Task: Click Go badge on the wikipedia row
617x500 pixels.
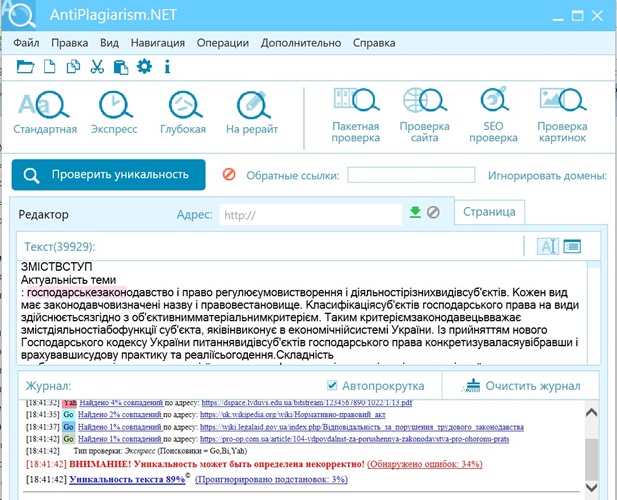Action: [68, 415]
